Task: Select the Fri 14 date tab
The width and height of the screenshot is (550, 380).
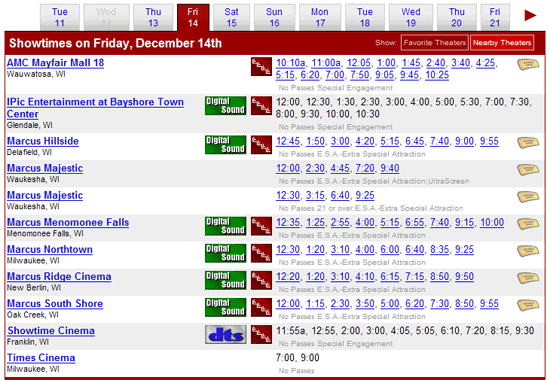Action: (x=193, y=17)
